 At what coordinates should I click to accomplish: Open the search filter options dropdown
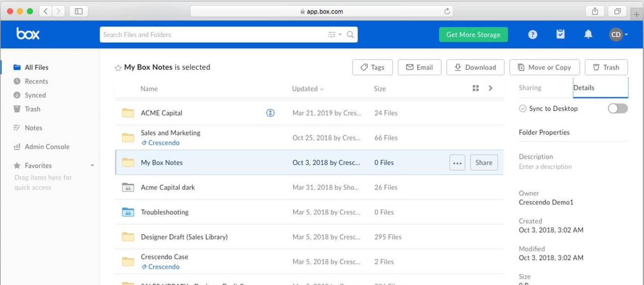(x=334, y=35)
